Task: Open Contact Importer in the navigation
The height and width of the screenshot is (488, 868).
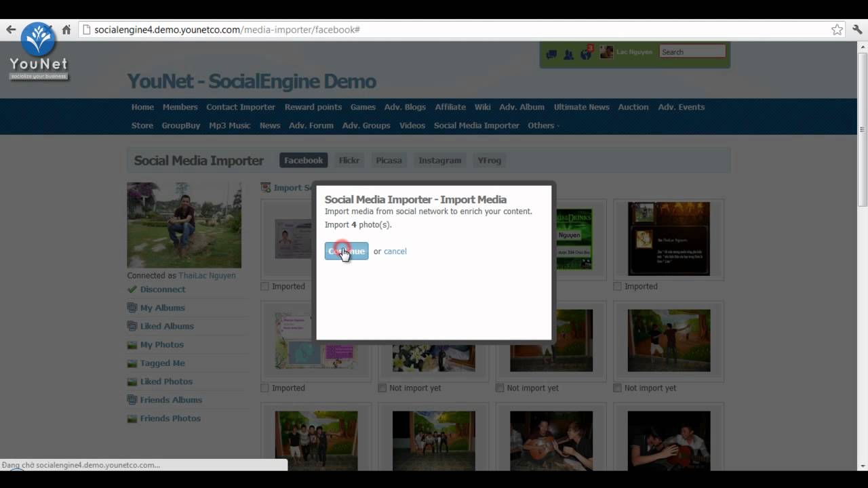Action: (241, 107)
